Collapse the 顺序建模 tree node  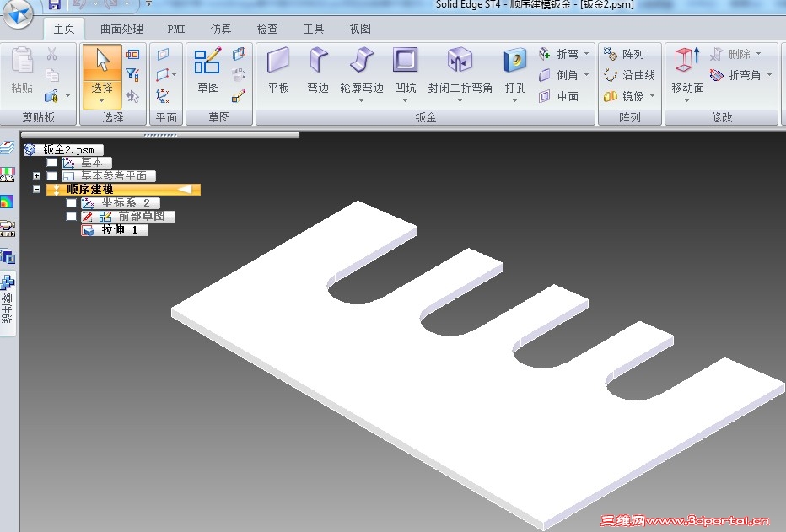pyautogui.click(x=36, y=190)
